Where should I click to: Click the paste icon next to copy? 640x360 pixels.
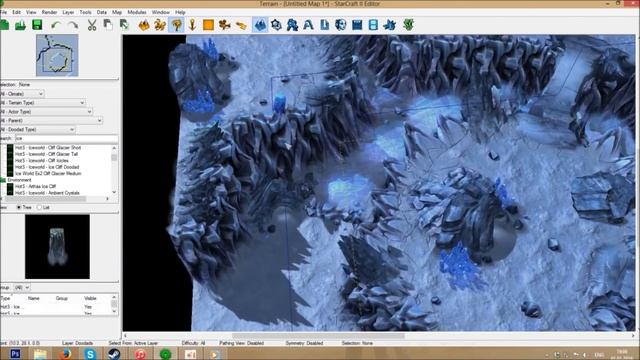pyautogui.click(x=124, y=25)
